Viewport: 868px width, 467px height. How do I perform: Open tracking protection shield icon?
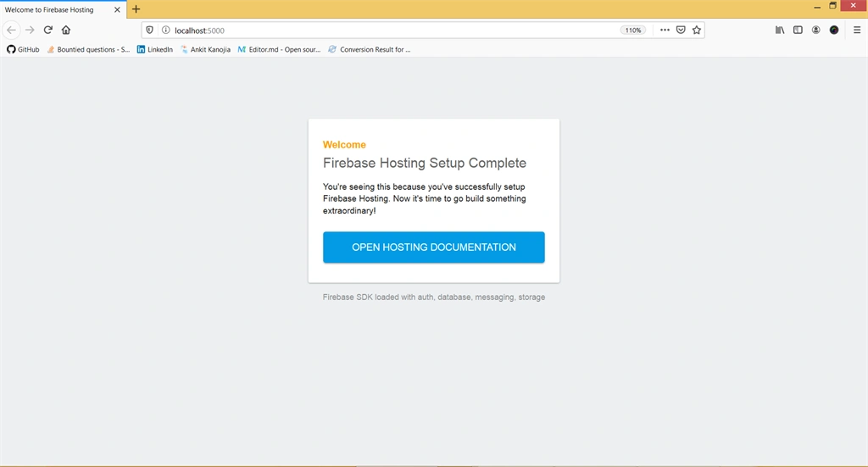[x=149, y=30]
